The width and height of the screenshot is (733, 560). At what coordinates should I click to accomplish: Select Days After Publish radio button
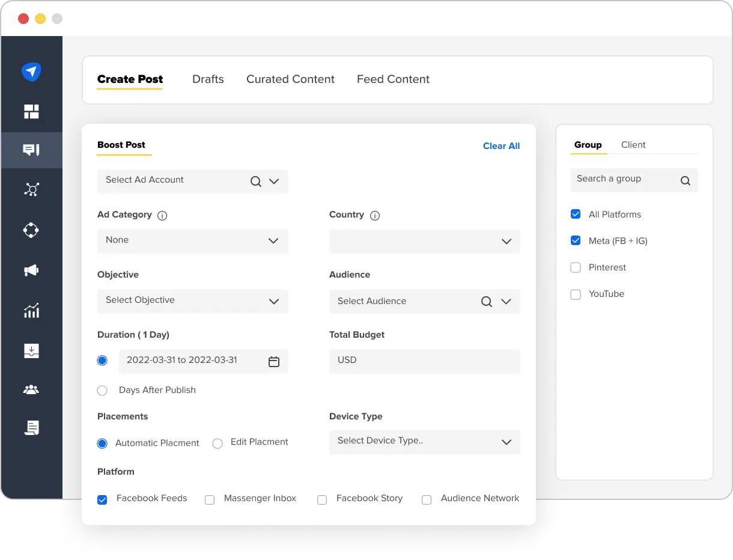click(x=102, y=391)
